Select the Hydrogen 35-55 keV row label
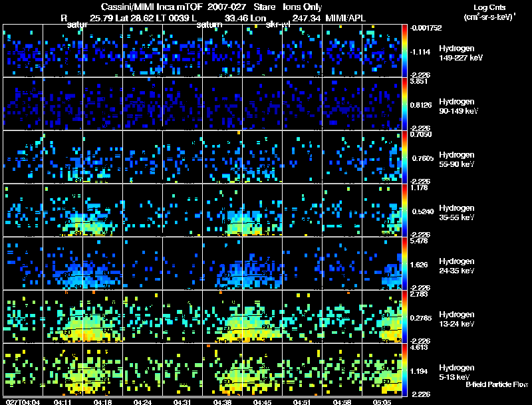The width and height of the screenshot is (532, 405). [457, 213]
